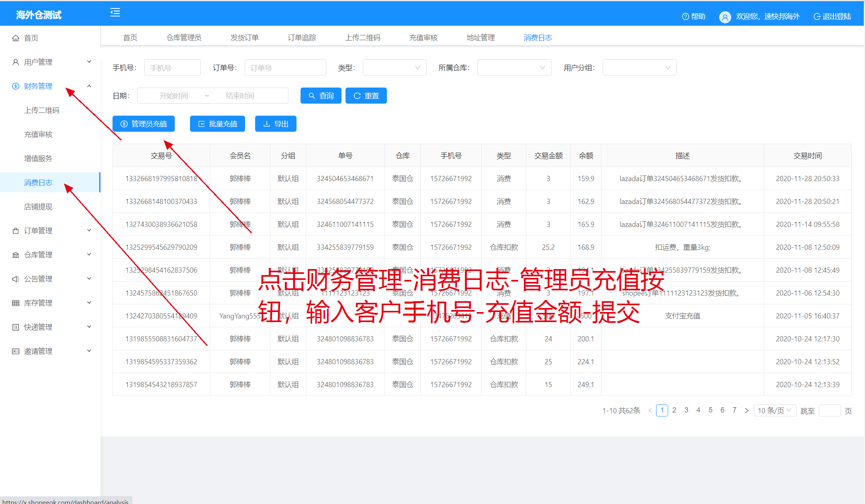Open the 10 条/页 page size dropdown
865x504 pixels.
[775, 410]
